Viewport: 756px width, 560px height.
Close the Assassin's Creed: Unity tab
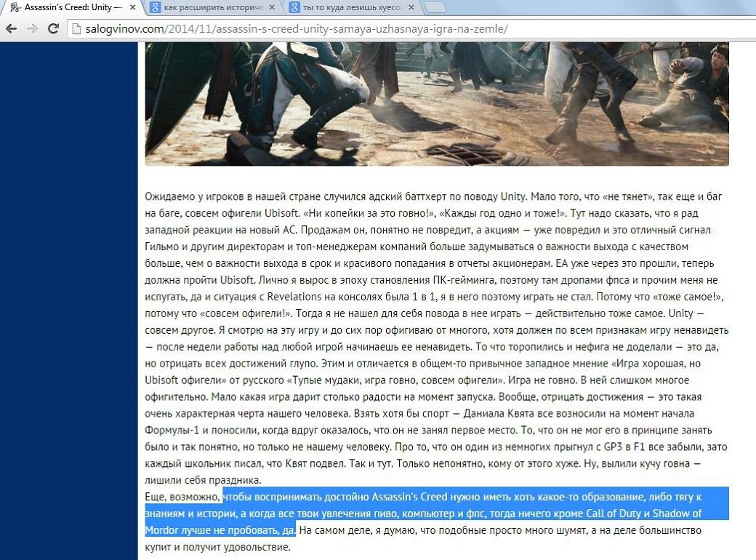(x=132, y=7)
